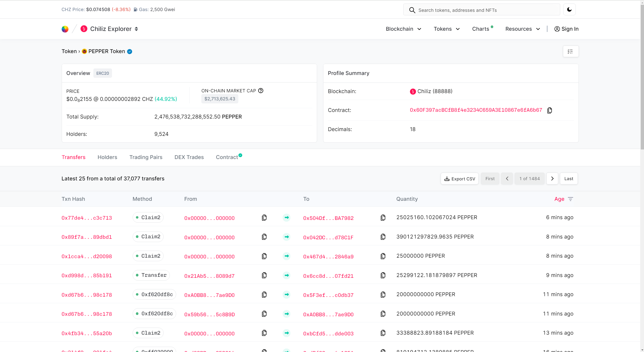The height and width of the screenshot is (352, 644).
Task: Click the PEPPER token logo icon
Action: pos(84,51)
